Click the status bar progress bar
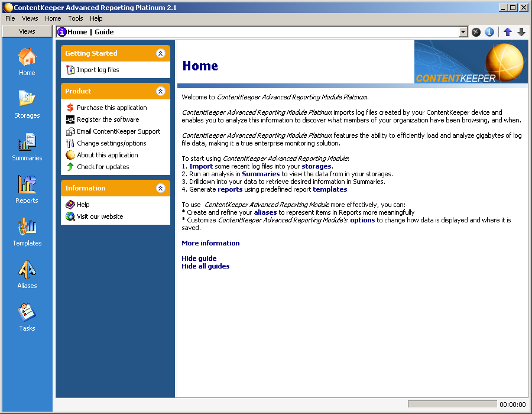The width and height of the screenshot is (532, 414). 452,404
